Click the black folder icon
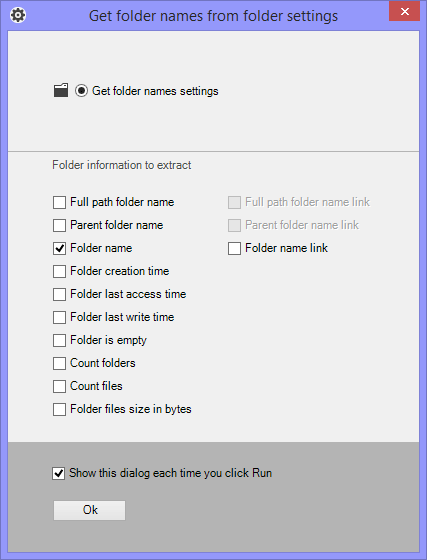Image resolution: width=427 pixels, height=560 pixels. click(x=61, y=90)
